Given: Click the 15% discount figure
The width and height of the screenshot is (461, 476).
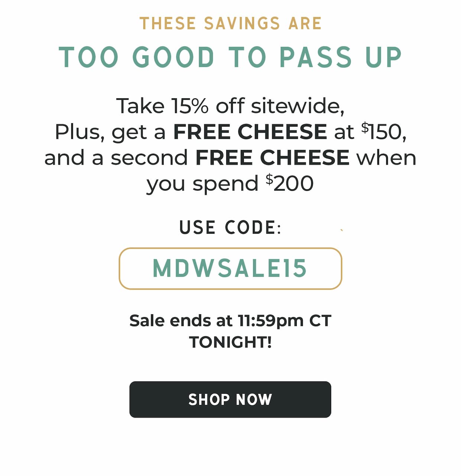Looking at the screenshot, I should tap(190, 106).
